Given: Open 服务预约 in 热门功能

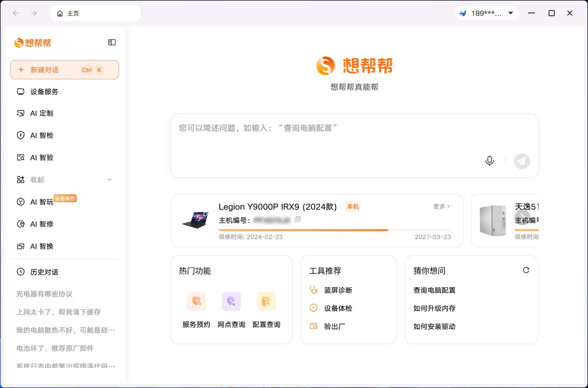Looking at the screenshot, I should click(196, 310).
